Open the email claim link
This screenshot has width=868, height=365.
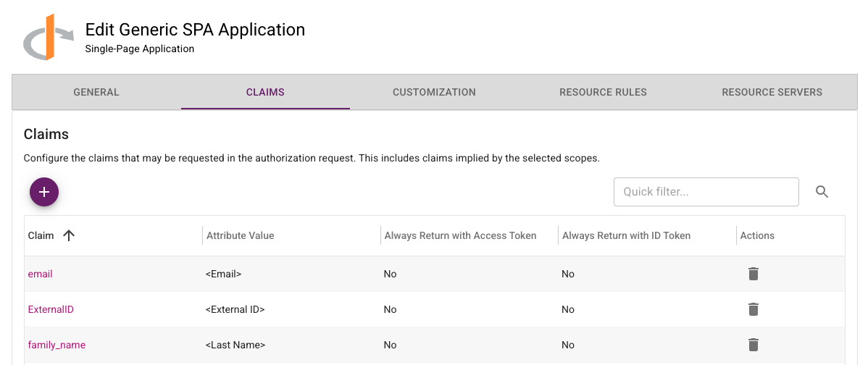[41, 274]
